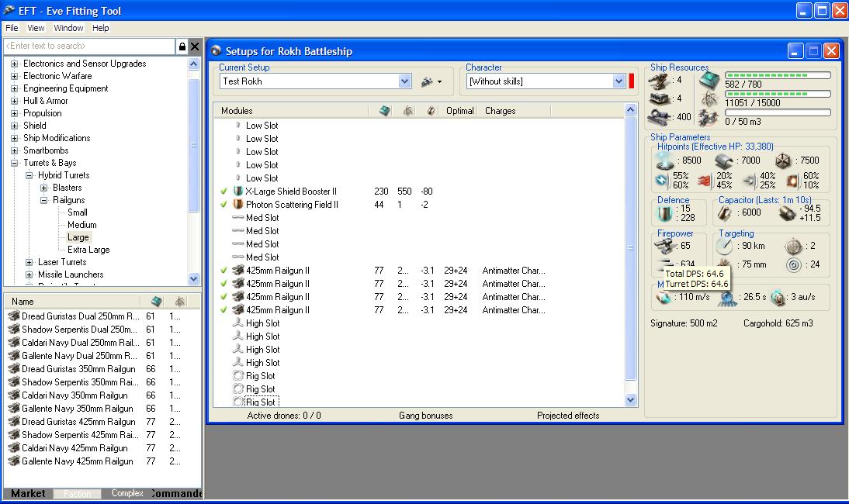Click the ship setup tool icon

pyautogui.click(x=427, y=81)
